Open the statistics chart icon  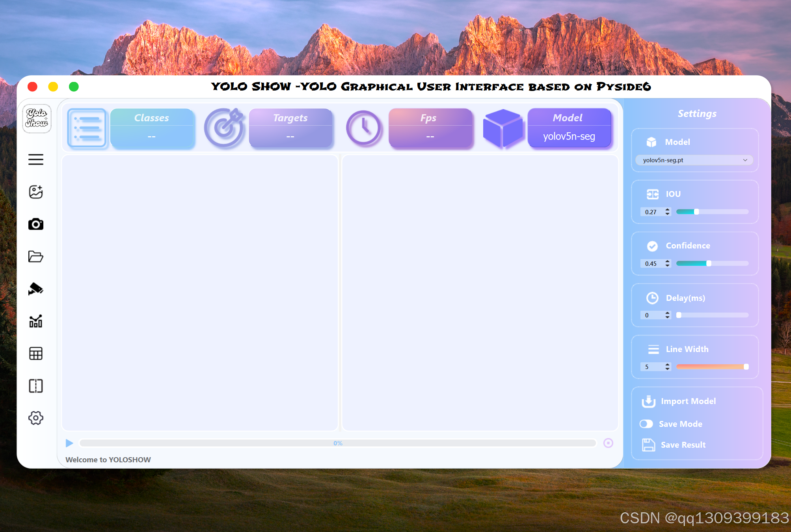pyautogui.click(x=36, y=321)
